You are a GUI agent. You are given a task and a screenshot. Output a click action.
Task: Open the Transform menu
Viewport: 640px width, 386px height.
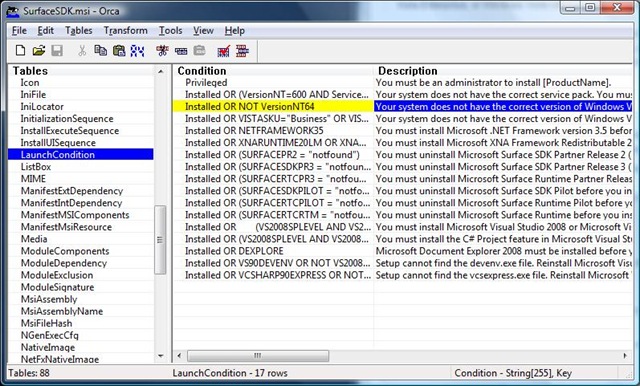click(125, 31)
